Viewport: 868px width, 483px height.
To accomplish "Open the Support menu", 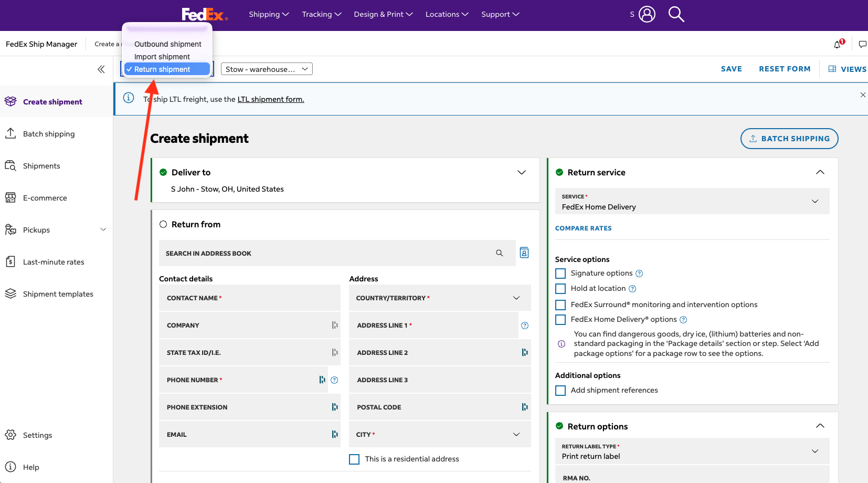I will coord(500,14).
